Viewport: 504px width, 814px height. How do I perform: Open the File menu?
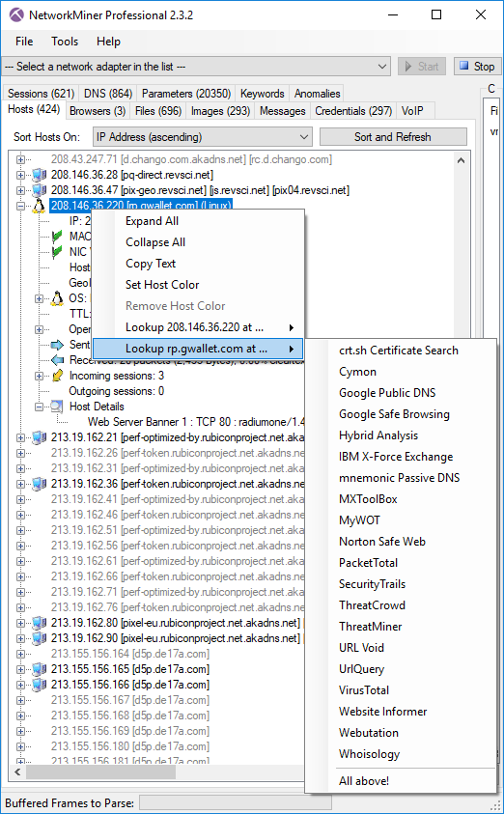pyautogui.click(x=24, y=42)
